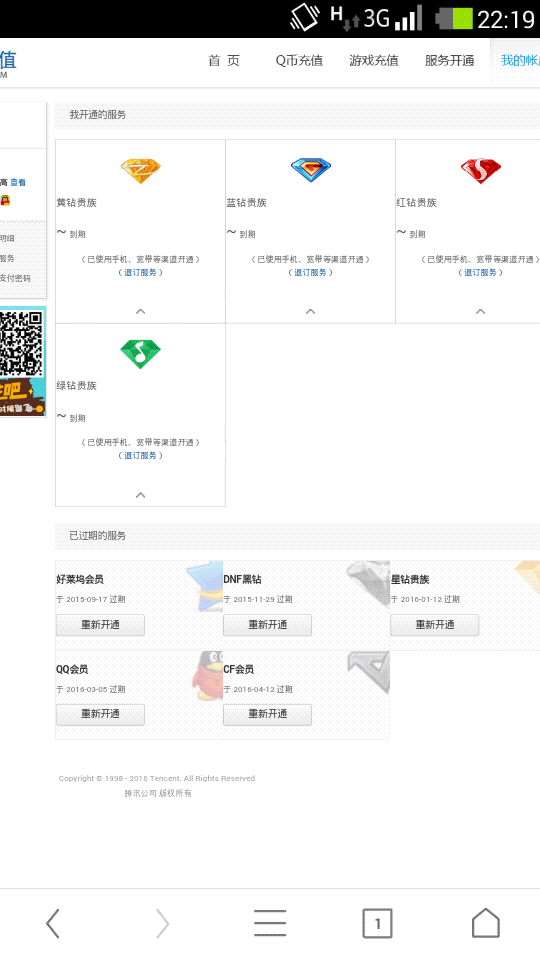Tap the green diamond 绿钻贵族 icon
Image resolution: width=540 pixels, height=960 pixels.
pyautogui.click(x=140, y=354)
